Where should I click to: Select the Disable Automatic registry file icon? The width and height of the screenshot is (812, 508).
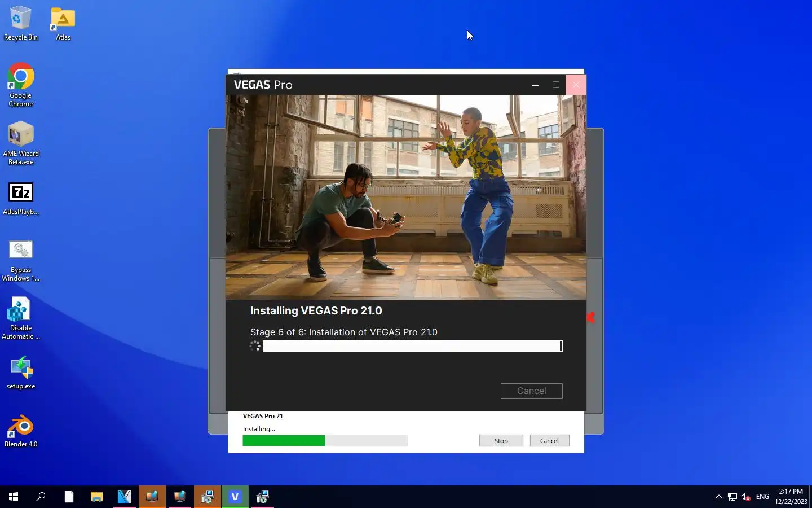point(21,318)
